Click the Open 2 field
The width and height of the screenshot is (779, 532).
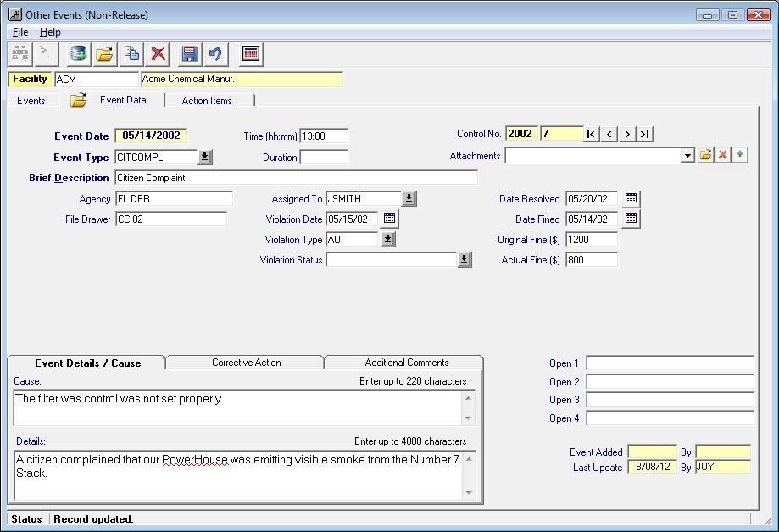(670, 381)
